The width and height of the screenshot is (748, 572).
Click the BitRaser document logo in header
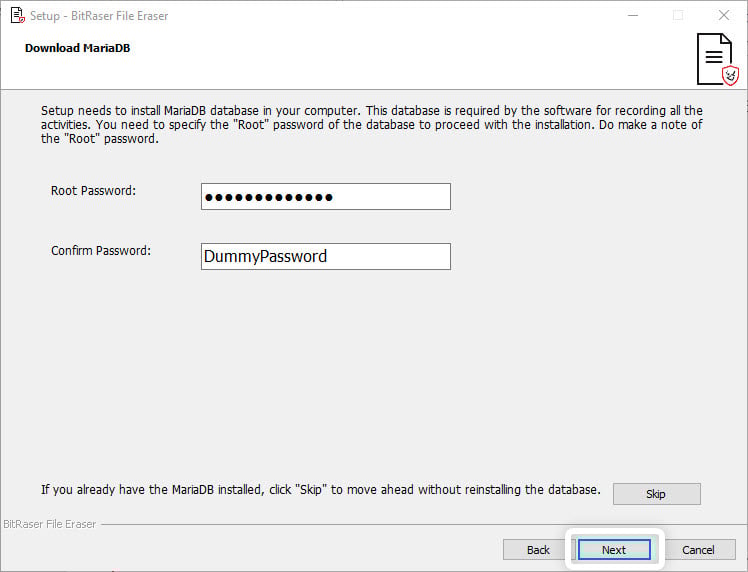717,59
